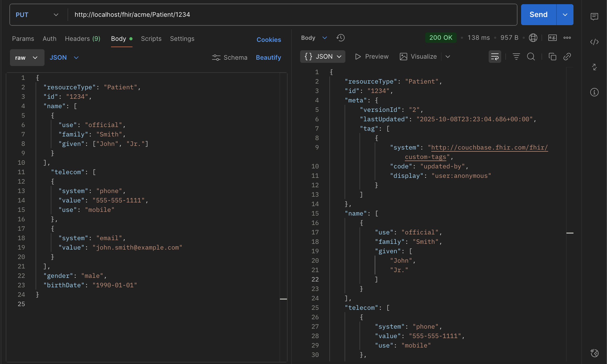The height and width of the screenshot is (364, 607).
Task: Click the network globe icon
Action: click(533, 38)
